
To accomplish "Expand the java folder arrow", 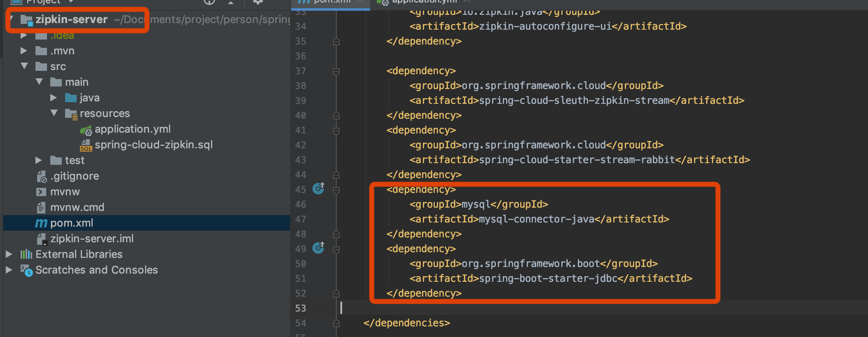I will [x=54, y=98].
